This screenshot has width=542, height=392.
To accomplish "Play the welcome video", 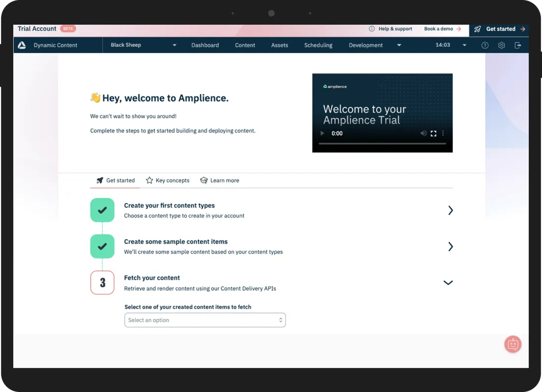I will click(x=322, y=133).
